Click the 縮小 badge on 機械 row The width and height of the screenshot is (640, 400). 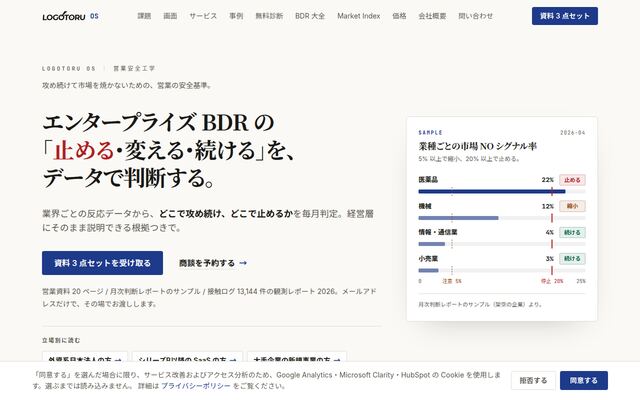click(x=572, y=206)
